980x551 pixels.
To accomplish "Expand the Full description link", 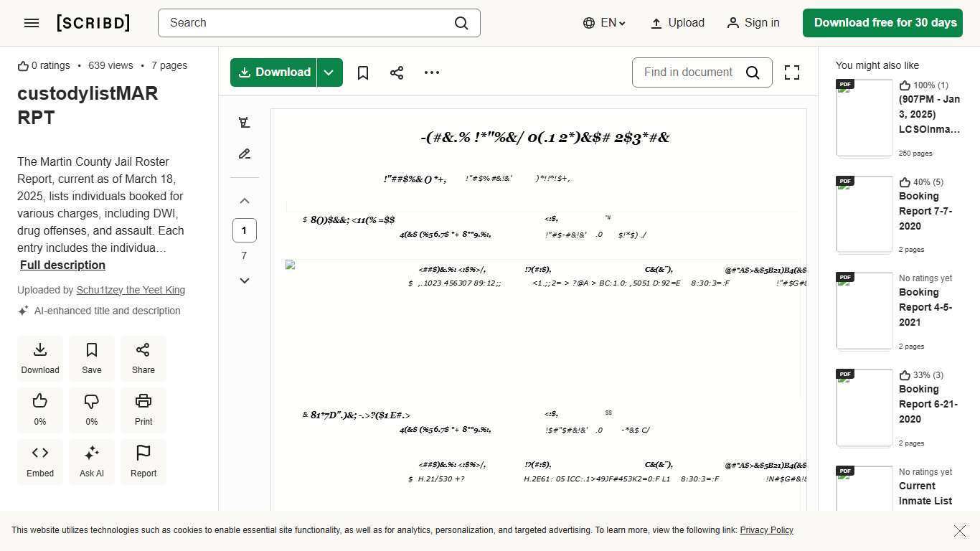I will click(x=62, y=265).
